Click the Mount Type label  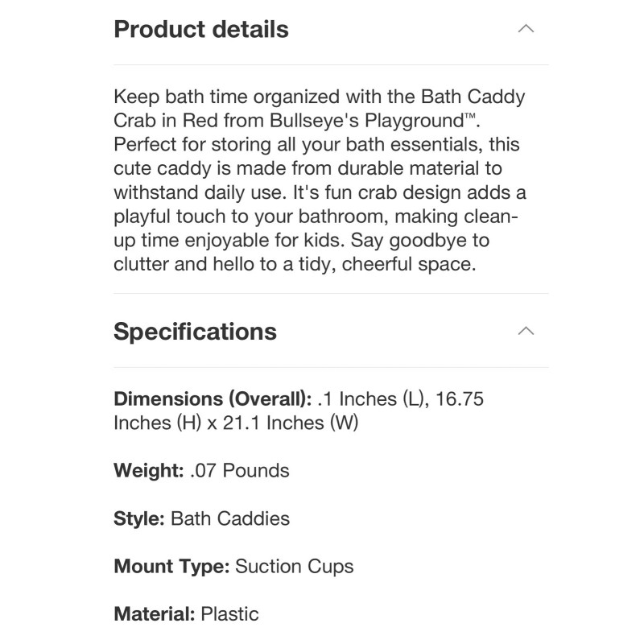pos(171,566)
